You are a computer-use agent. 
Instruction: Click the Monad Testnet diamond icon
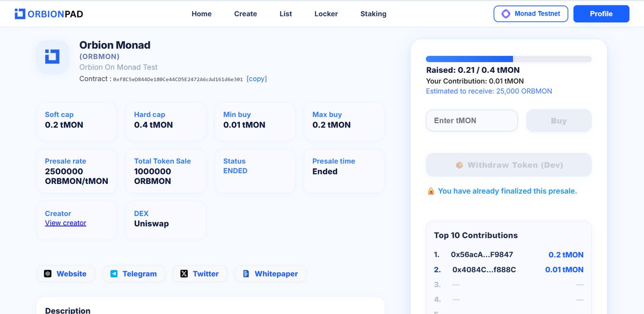tap(506, 14)
